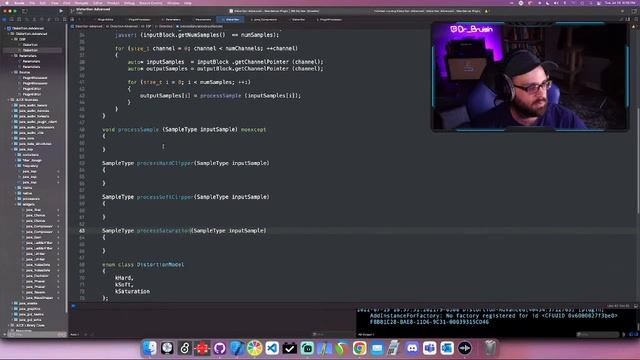Collapse the juce_dsp module
640x360 pixels.
(12, 149)
